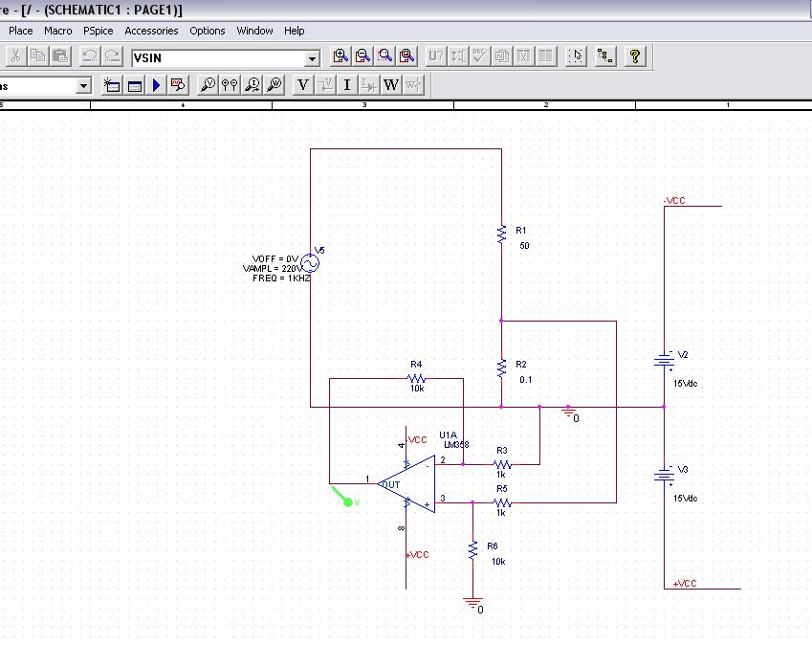Click the R5 resistor label

(502, 488)
